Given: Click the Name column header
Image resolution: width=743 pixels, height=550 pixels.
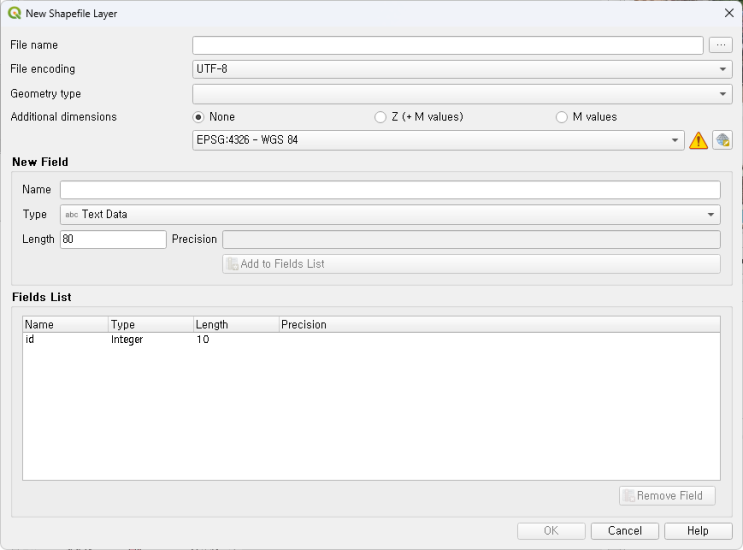Looking at the screenshot, I should (x=65, y=325).
